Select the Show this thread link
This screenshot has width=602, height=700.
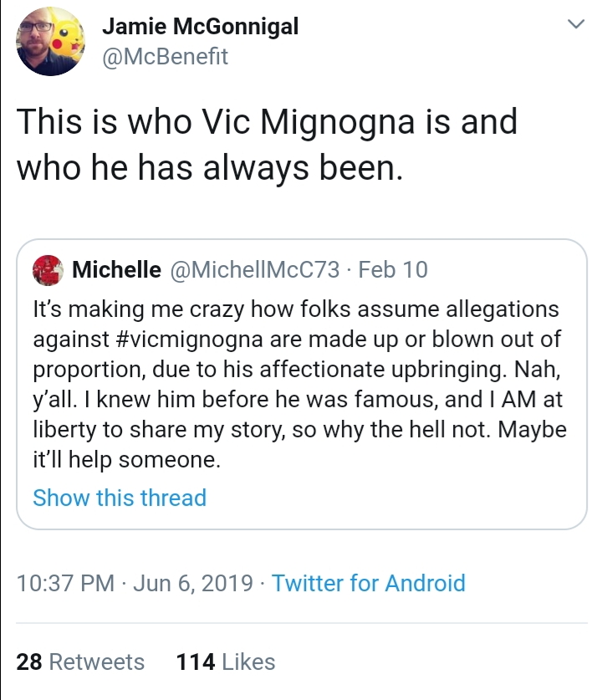coord(120,498)
